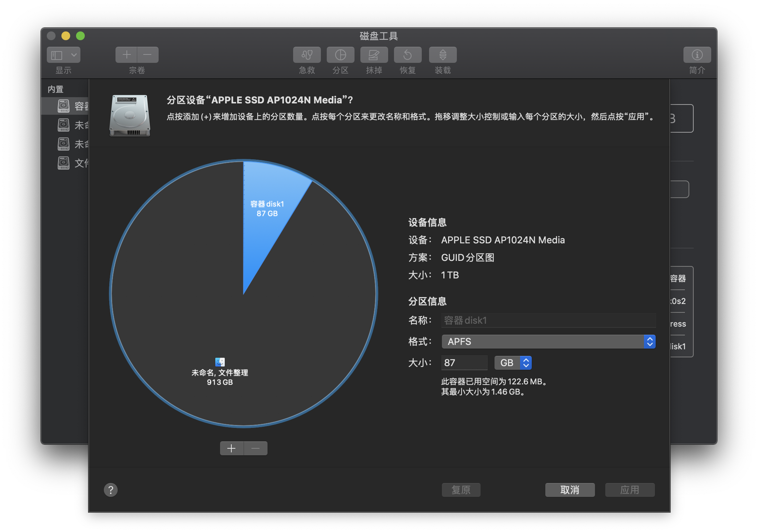This screenshot has height=532, width=758.
Task: Click the Mount (装载) toolbar icon
Action: click(x=443, y=55)
